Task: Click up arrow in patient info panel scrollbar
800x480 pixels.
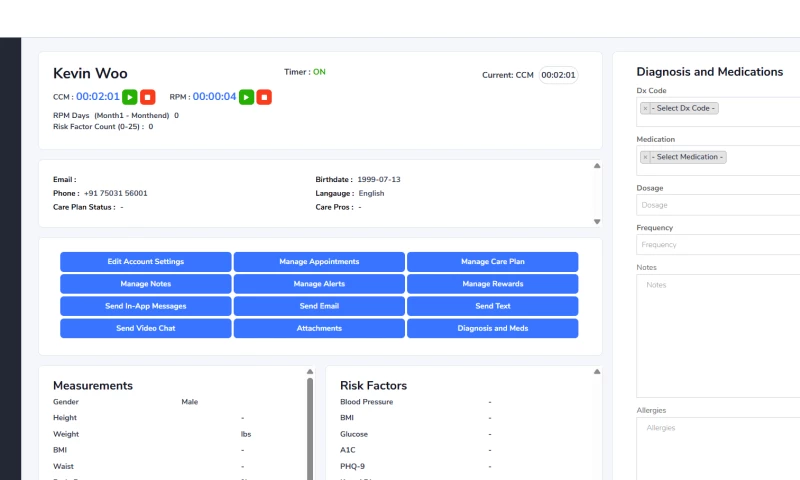Action: point(597,166)
